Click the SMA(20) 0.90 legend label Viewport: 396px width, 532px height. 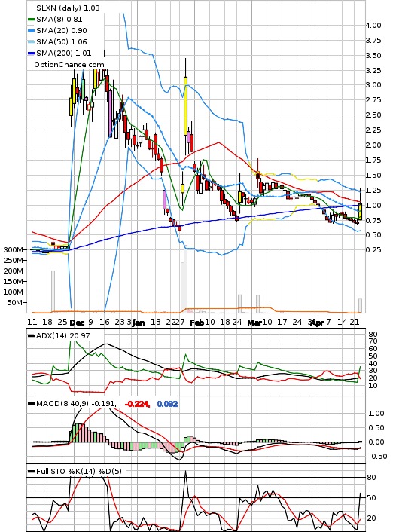[62, 31]
